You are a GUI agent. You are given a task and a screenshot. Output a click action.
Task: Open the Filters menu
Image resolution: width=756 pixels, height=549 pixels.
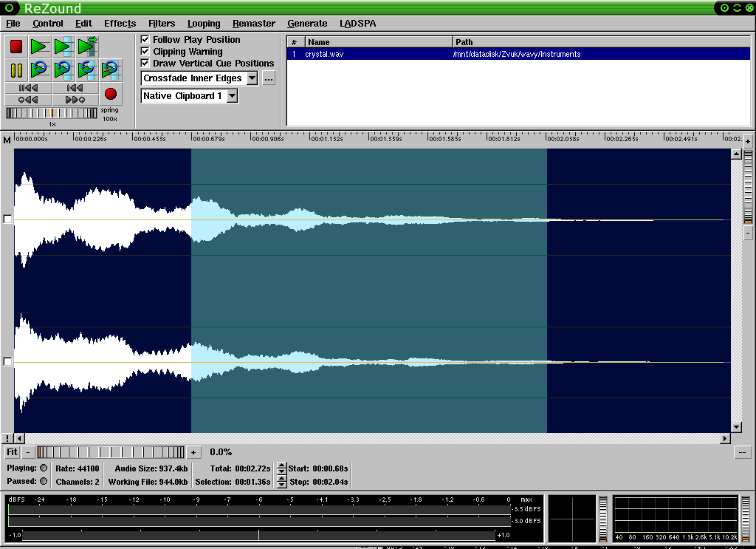[162, 23]
